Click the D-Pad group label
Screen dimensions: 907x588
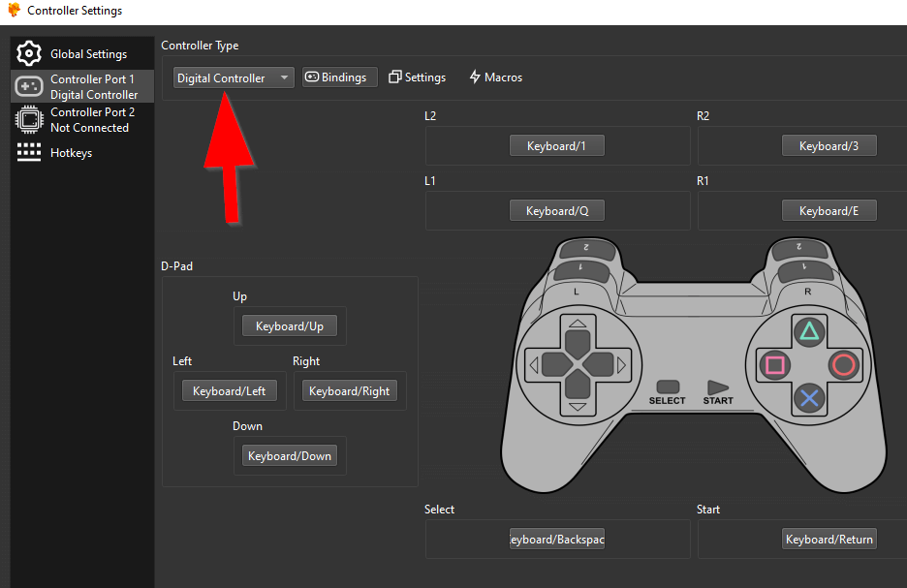tap(177, 266)
